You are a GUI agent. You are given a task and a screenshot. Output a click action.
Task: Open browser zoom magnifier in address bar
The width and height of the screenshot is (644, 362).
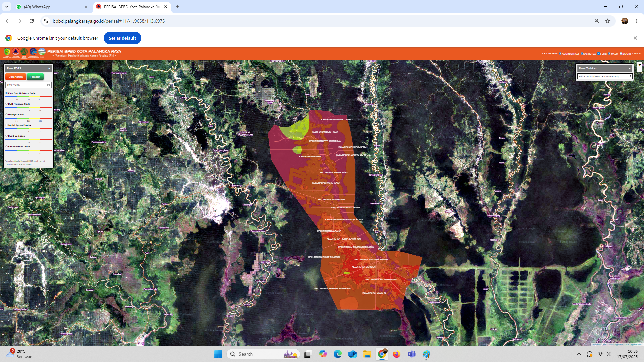click(x=597, y=21)
